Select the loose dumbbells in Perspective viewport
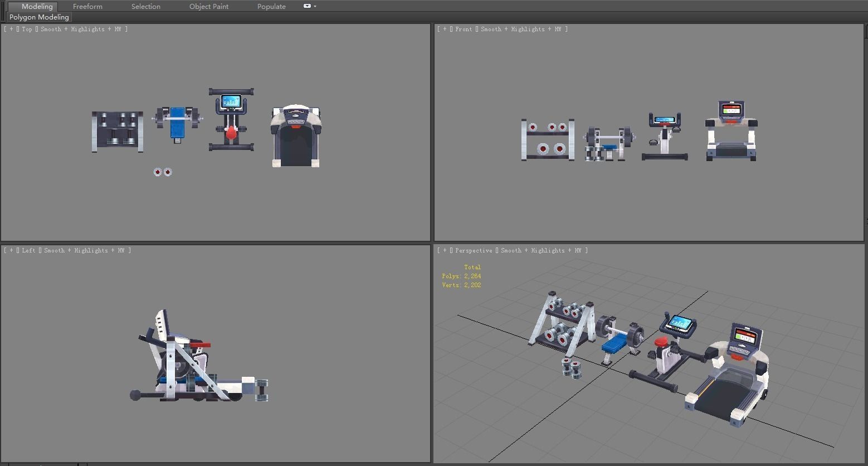The image size is (868, 466). coord(572,368)
